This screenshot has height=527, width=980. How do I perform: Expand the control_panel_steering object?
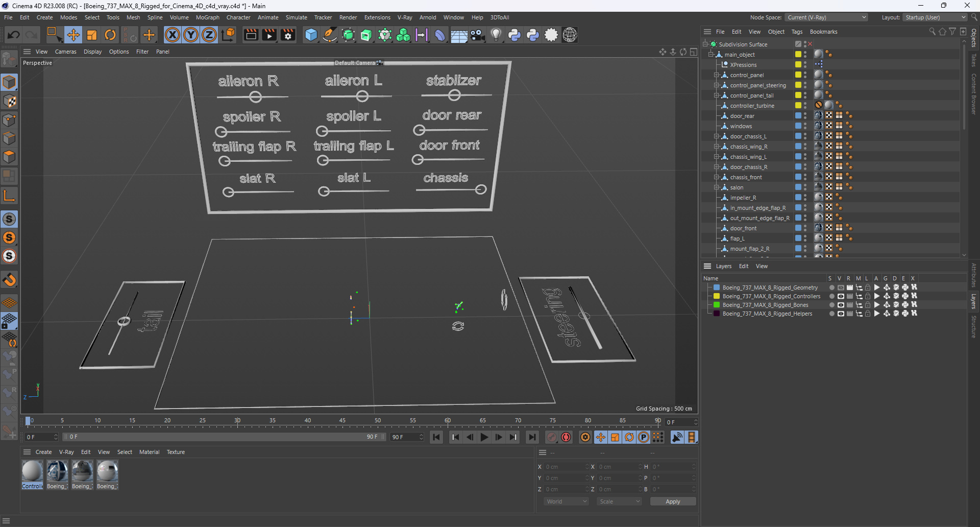[717, 85]
